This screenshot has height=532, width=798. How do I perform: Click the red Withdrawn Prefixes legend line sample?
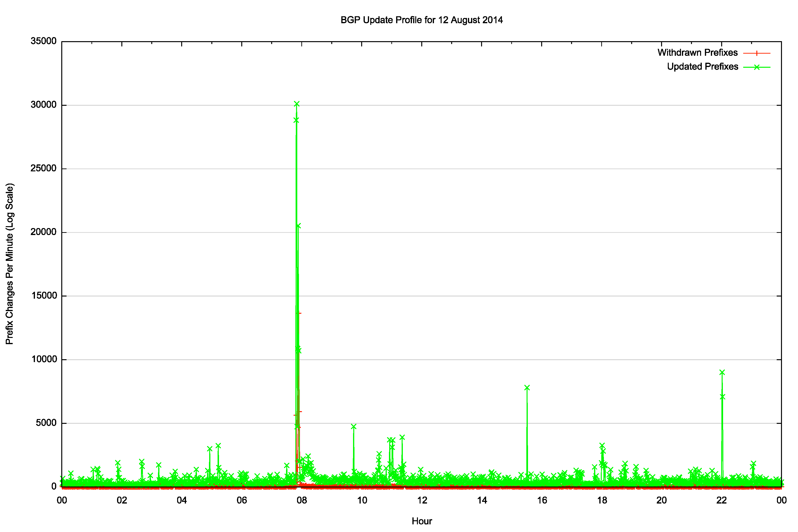tap(757, 53)
